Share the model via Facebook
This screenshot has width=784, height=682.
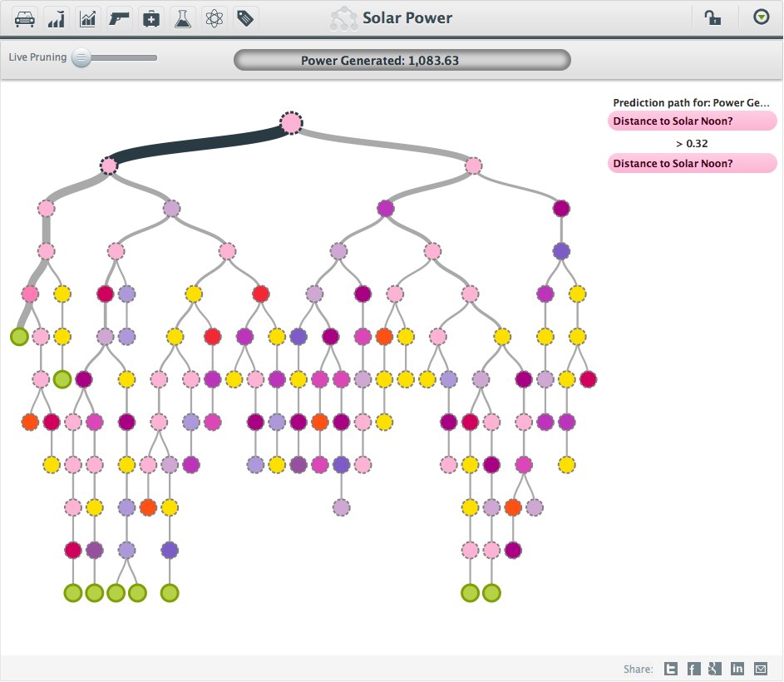(693, 668)
